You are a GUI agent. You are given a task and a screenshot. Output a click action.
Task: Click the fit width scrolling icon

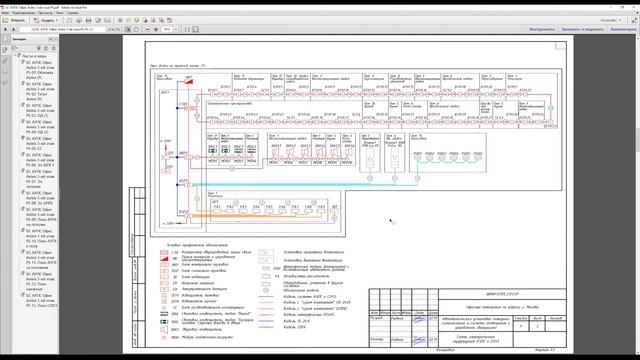click(187, 29)
